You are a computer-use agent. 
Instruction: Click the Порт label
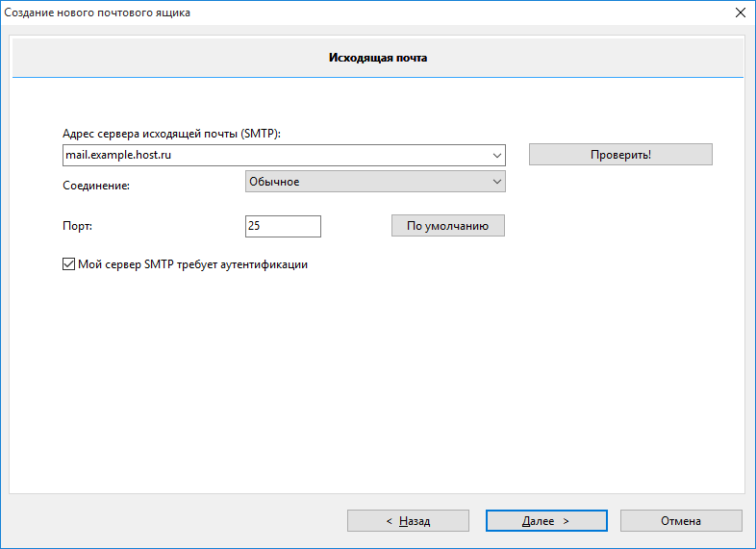pos(77,226)
